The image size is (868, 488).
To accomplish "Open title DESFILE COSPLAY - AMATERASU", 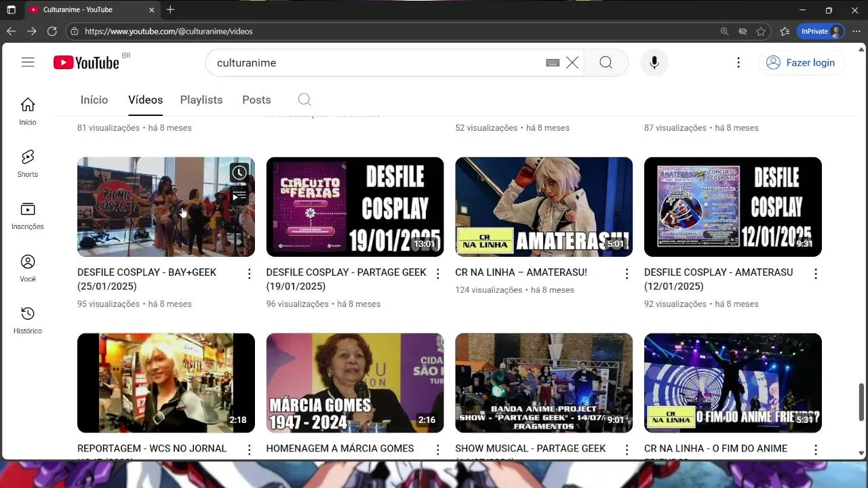I will click(x=718, y=279).
